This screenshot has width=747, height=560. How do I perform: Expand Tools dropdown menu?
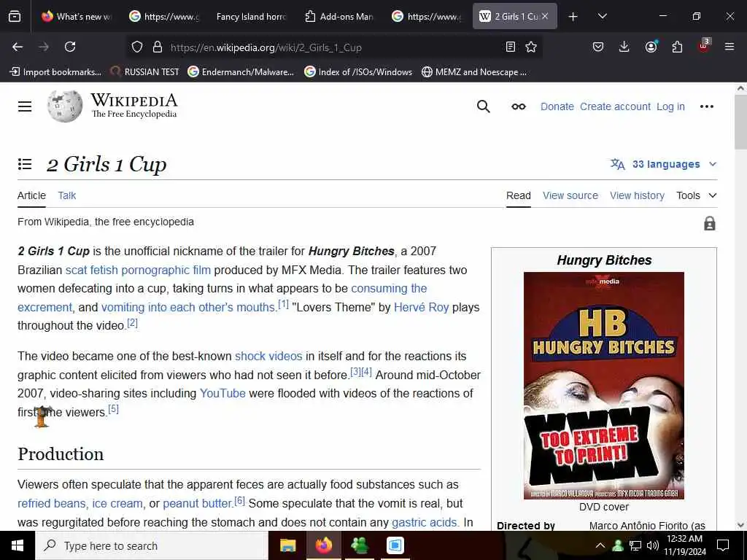pos(696,195)
